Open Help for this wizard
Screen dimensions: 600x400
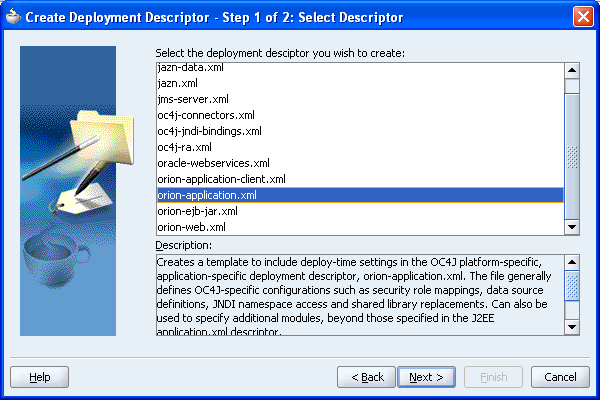[x=39, y=377]
